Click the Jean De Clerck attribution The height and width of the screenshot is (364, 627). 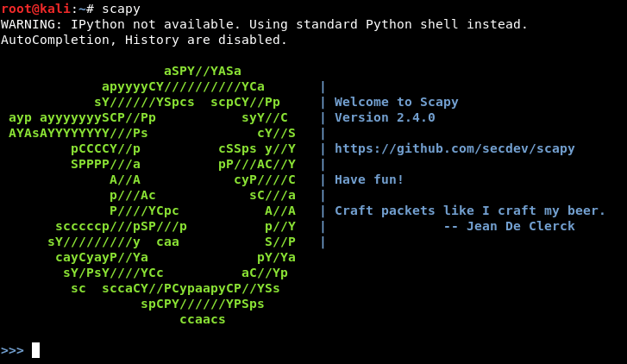(509, 226)
